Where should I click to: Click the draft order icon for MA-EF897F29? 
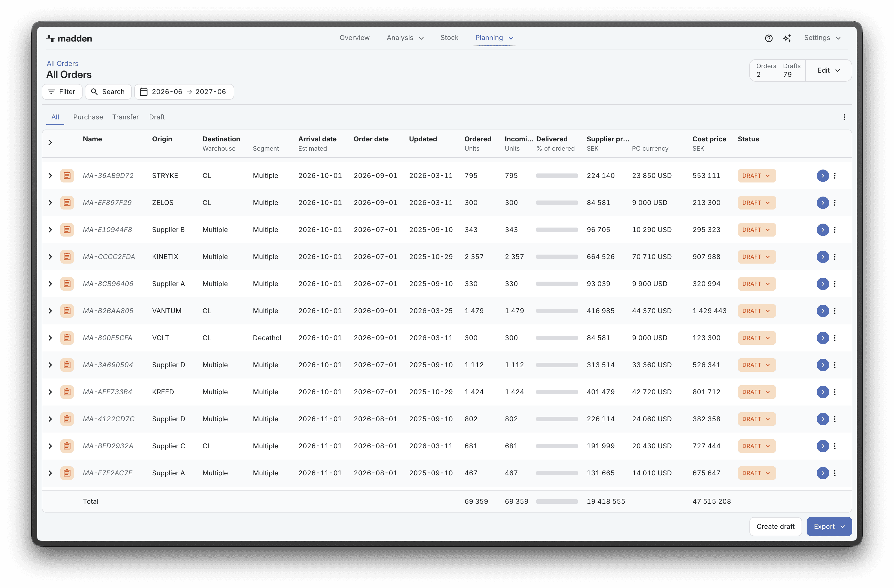[67, 203]
